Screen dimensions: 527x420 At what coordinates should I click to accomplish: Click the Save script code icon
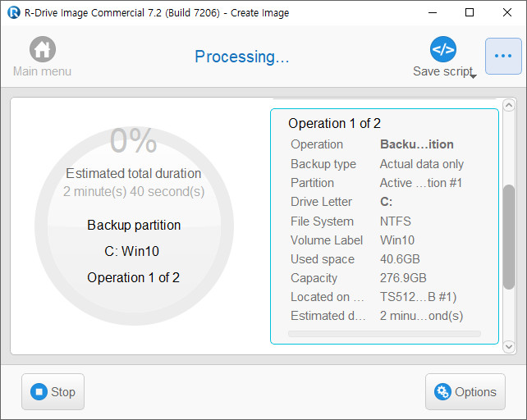coord(443,49)
